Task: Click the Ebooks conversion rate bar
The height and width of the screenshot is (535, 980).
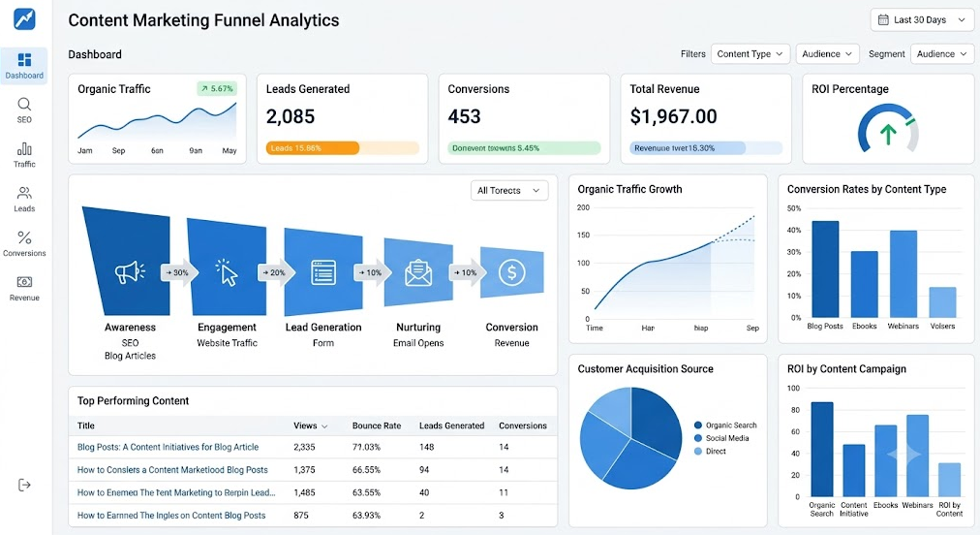Action: (865, 284)
